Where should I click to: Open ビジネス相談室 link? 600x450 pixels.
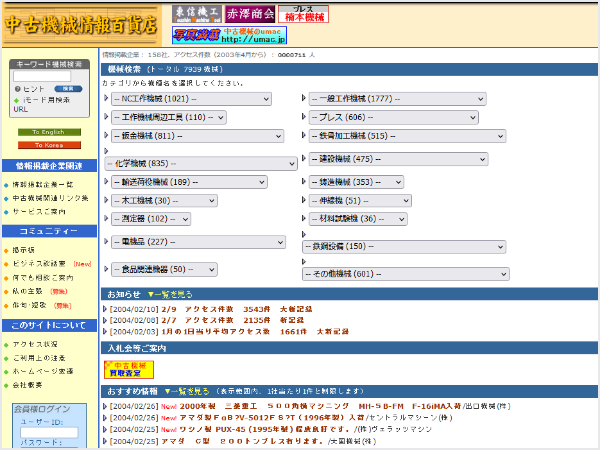39,264
